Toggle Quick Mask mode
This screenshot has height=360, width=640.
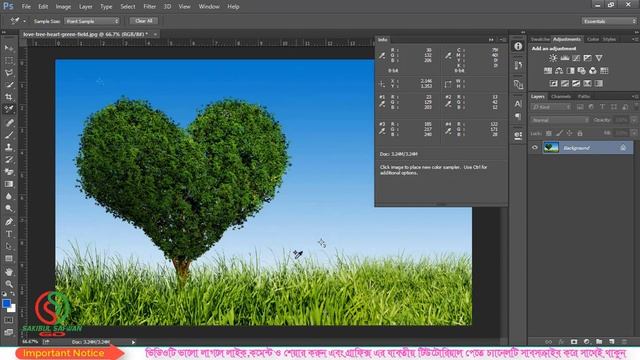9,320
